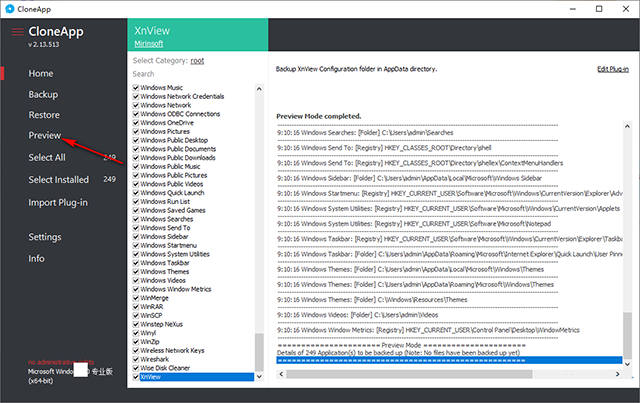Open Settings from the sidebar

coord(46,237)
